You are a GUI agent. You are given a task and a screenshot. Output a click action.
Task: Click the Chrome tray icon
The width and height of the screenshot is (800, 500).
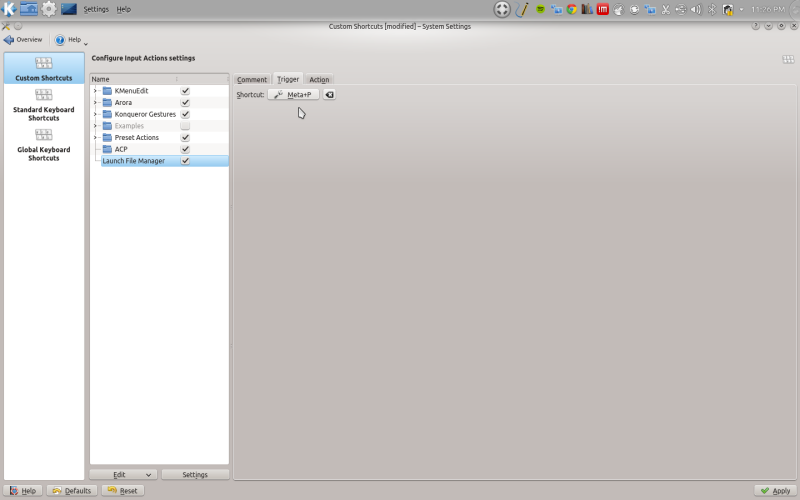[x=571, y=9]
